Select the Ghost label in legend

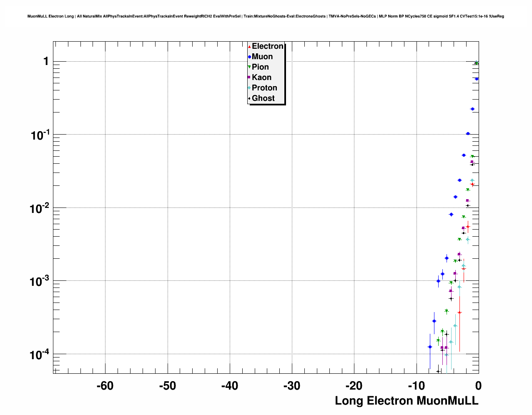[263, 98]
